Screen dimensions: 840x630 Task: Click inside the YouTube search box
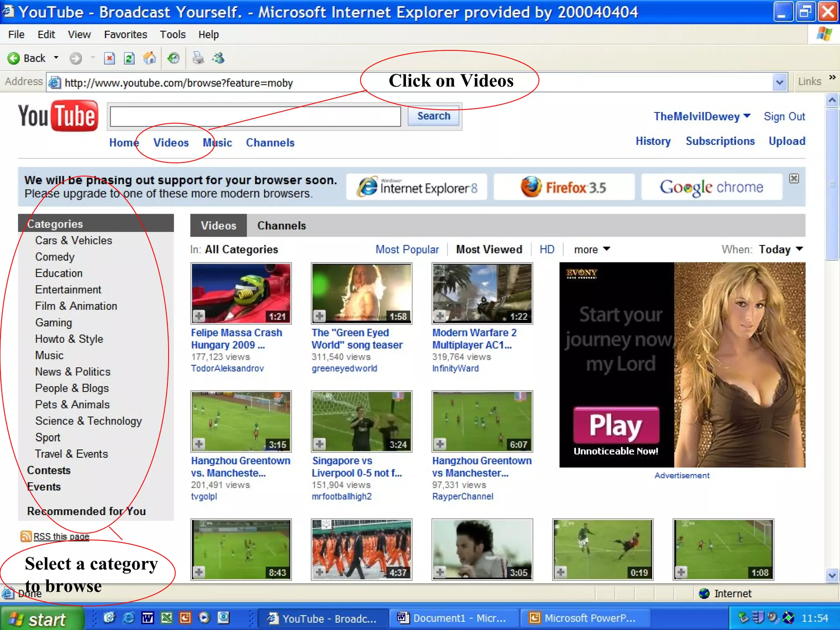click(256, 116)
